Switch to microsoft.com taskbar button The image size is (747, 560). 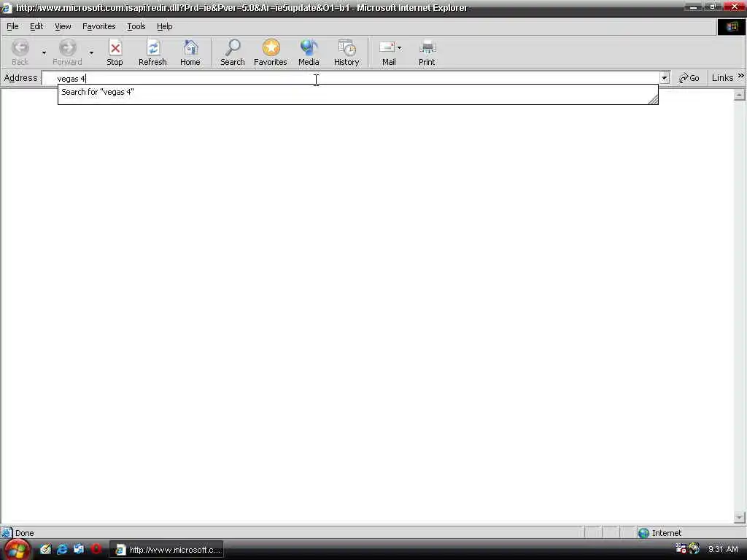pos(167,550)
